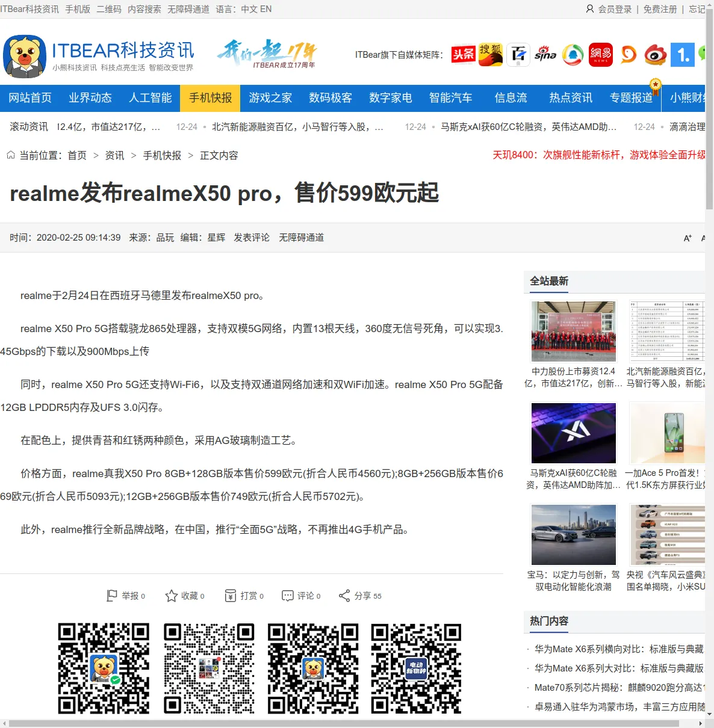
Task: Click 手机版 link in top bar
Action: (x=78, y=9)
